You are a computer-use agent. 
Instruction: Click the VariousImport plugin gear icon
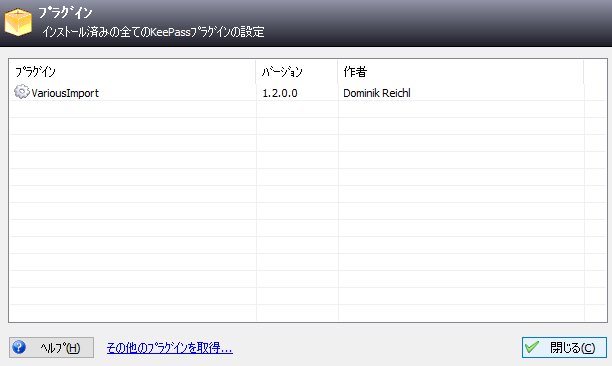[21, 92]
